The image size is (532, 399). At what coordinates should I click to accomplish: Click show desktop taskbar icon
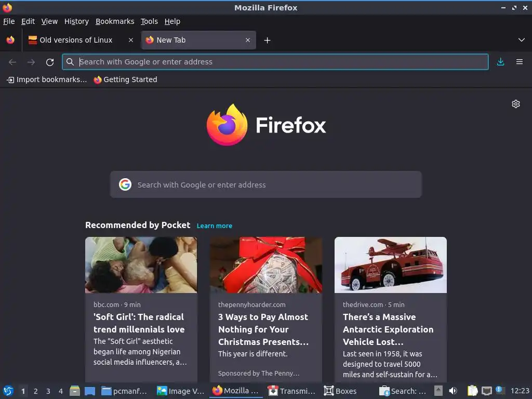coord(90,391)
